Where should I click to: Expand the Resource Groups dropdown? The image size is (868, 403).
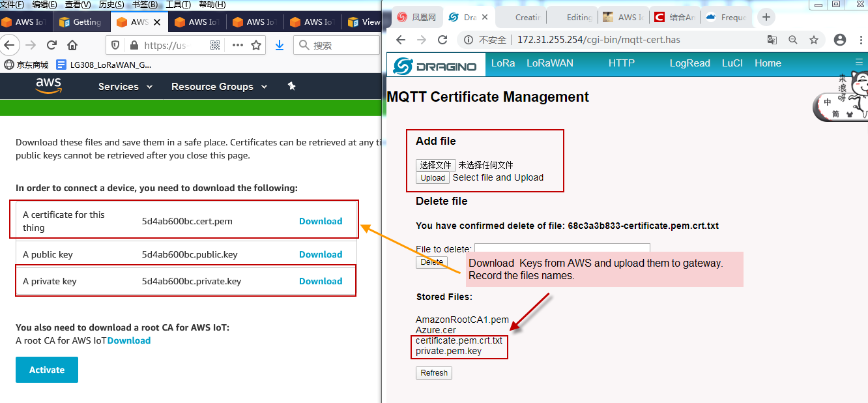pyautogui.click(x=219, y=86)
